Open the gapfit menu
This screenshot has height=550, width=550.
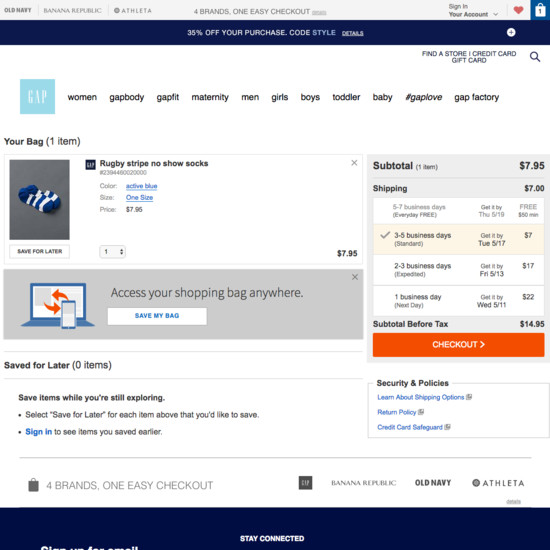coord(168,97)
